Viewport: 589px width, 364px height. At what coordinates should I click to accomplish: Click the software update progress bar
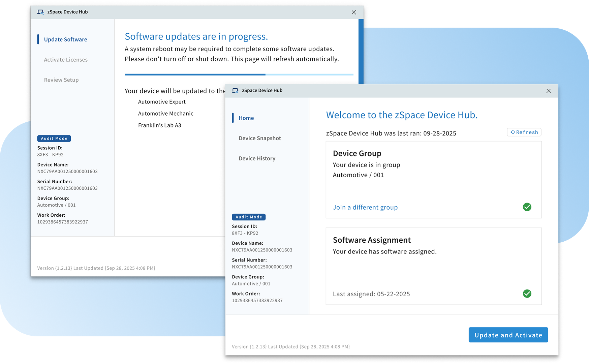tap(239, 74)
